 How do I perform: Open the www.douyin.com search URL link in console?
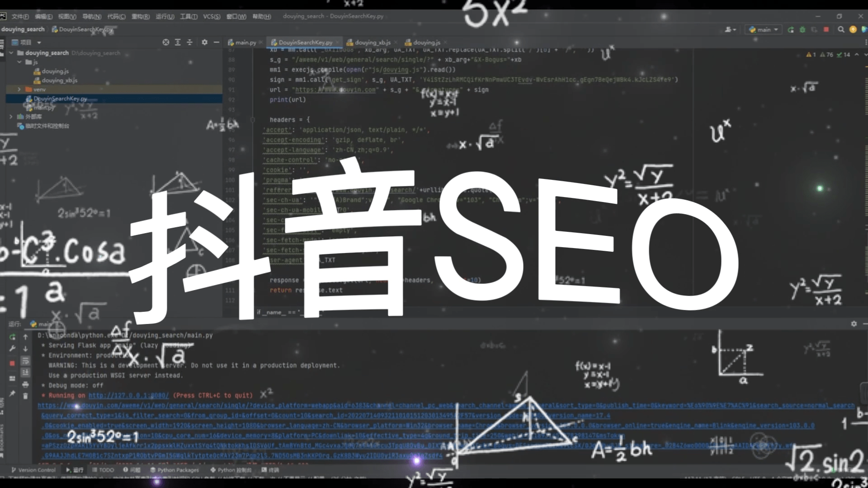pos(446,406)
